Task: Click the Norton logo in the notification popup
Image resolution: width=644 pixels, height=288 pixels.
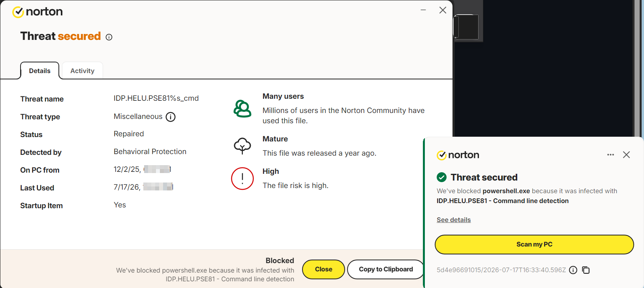Action: tap(458, 155)
